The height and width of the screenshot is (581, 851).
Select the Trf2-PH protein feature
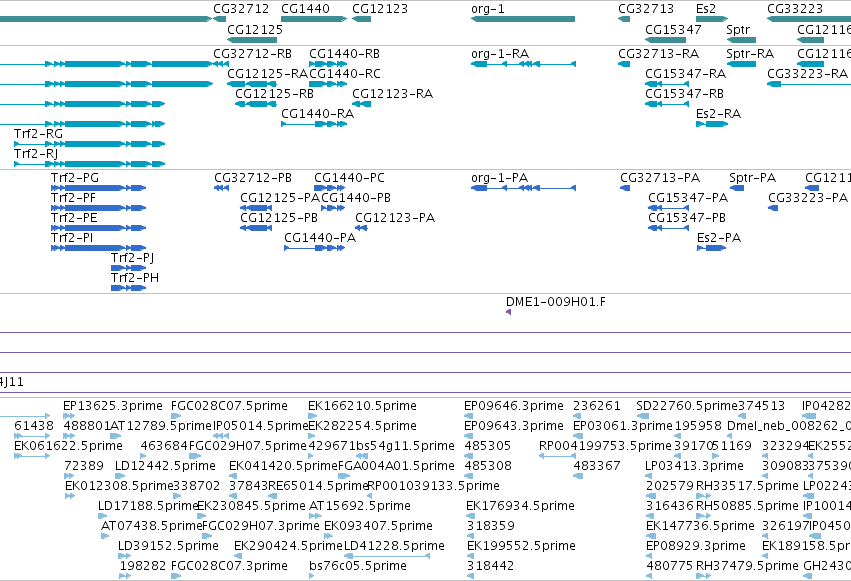coord(129,288)
